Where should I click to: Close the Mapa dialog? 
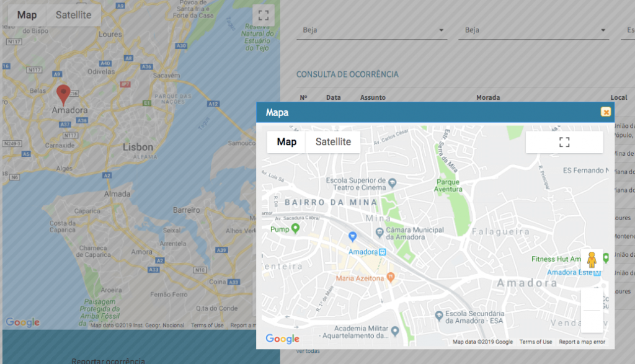(x=605, y=112)
